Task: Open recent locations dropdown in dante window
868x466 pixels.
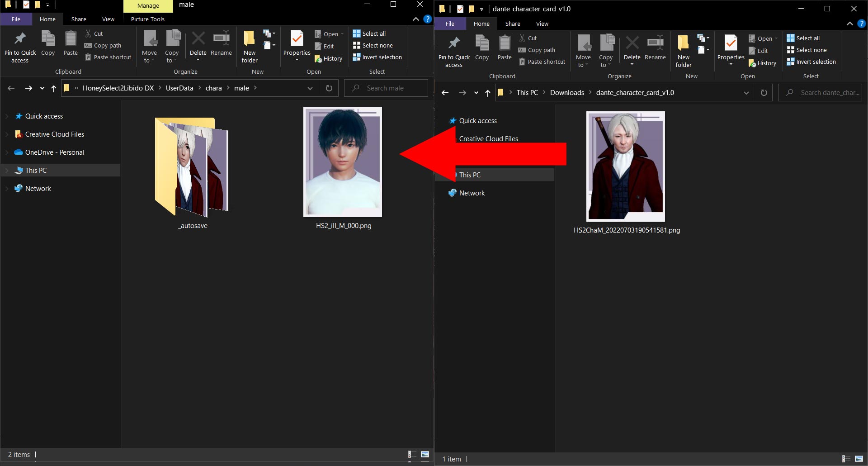Action: click(476, 93)
